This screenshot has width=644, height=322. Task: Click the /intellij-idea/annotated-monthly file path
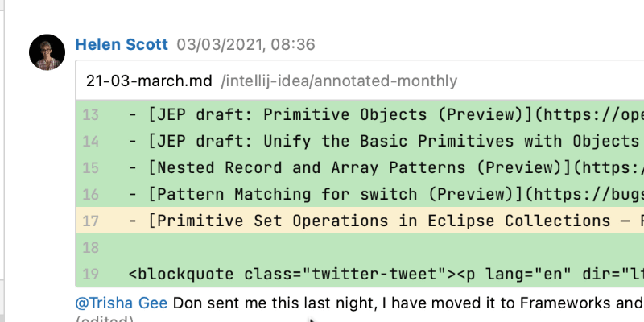[341, 81]
